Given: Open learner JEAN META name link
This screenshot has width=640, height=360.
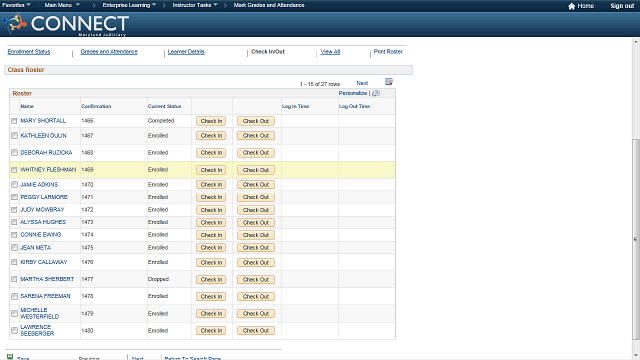Looking at the screenshot, I should (x=36, y=247).
